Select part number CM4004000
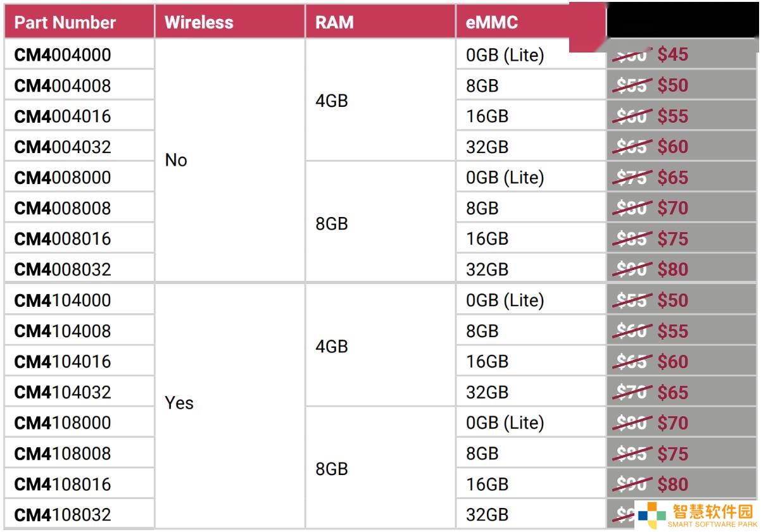 pyautogui.click(x=63, y=55)
